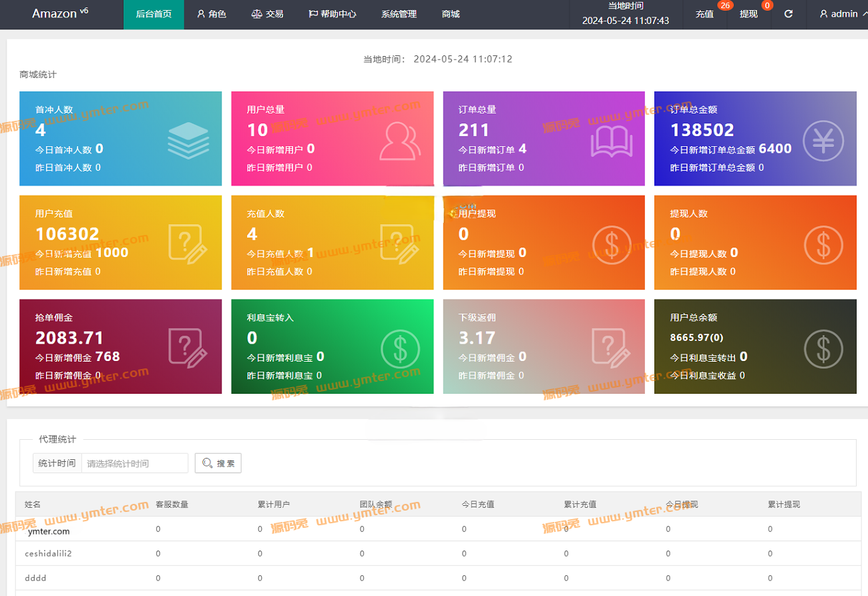Click the 2083.71 commission value
This screenshot has width=868, height=596.
tap(69, 338)
